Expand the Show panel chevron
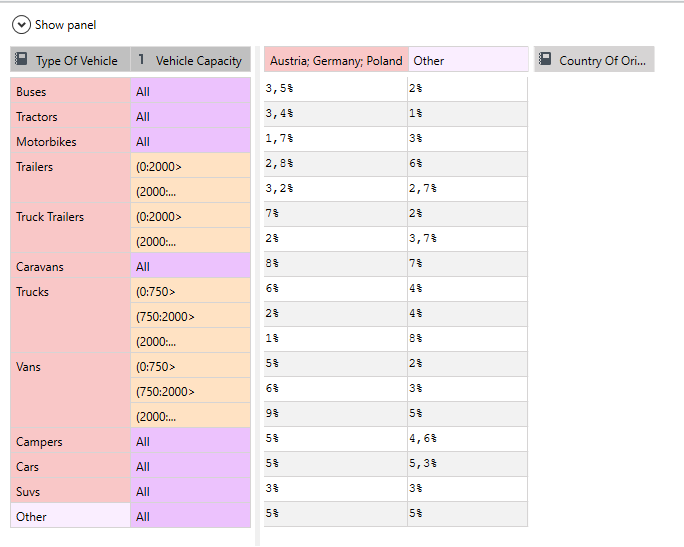Screen dimensions: 684x547 tap(21, 25)
